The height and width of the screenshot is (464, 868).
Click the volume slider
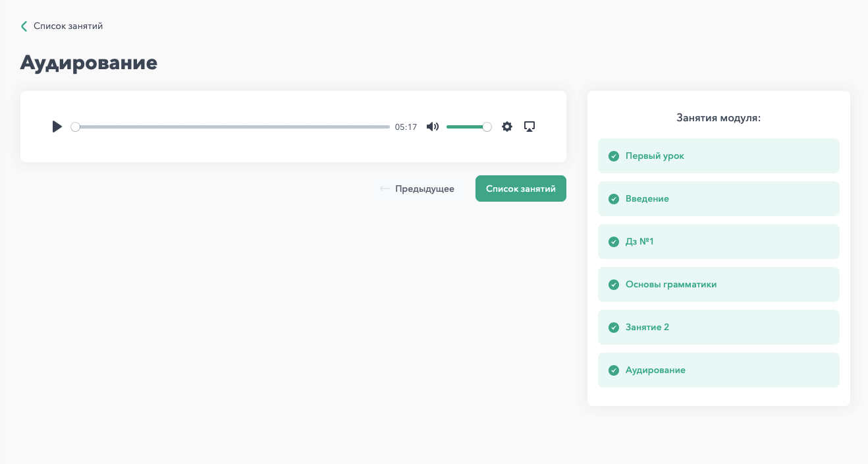[469, 127]
